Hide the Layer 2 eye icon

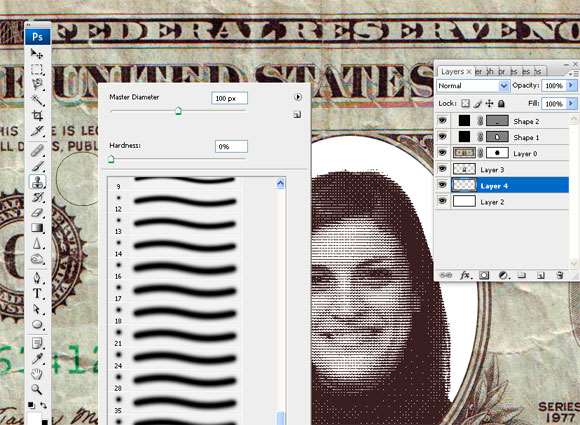point(442,201)
